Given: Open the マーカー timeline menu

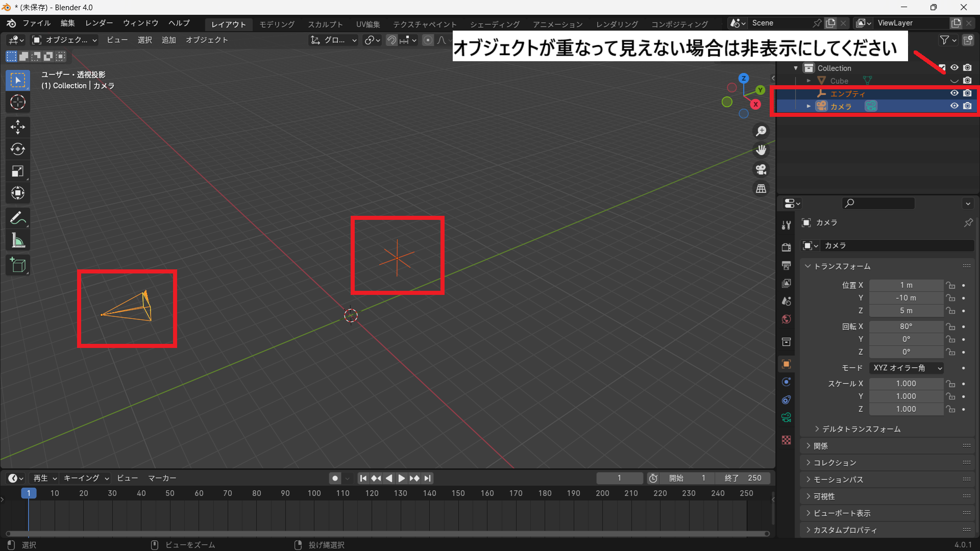Looking at the screenshot, I should [162, 479].
